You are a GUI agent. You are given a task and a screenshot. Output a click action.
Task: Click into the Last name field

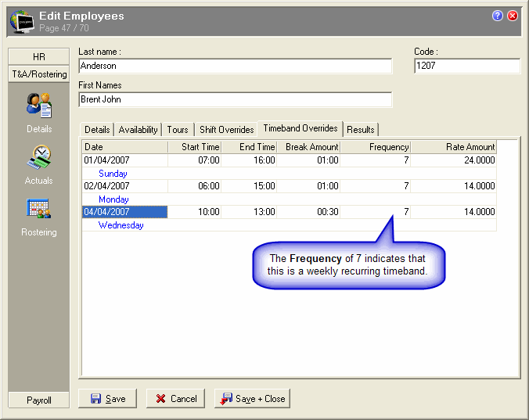[x=235, y=66]
